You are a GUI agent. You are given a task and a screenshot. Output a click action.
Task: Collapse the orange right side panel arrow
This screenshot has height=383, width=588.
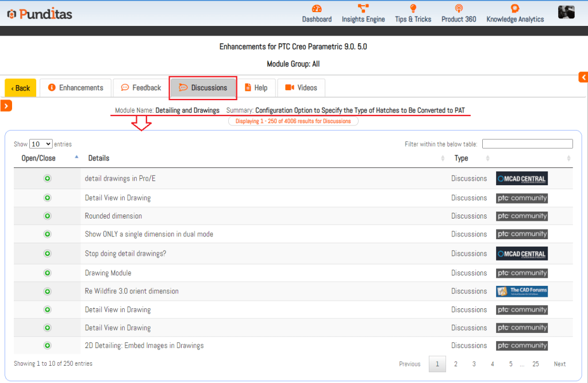click(583, 77)
